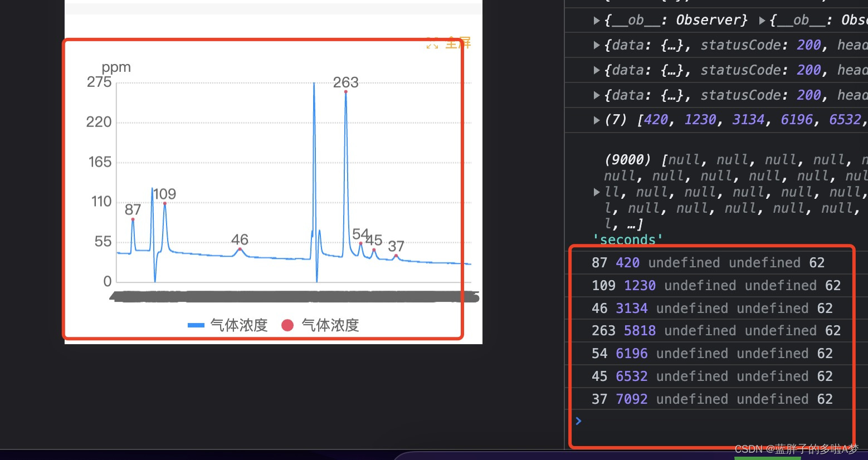Click the 109 peak marker on chart
The height and width of the screenshot is (460, 868).
[x=165, y=203]
